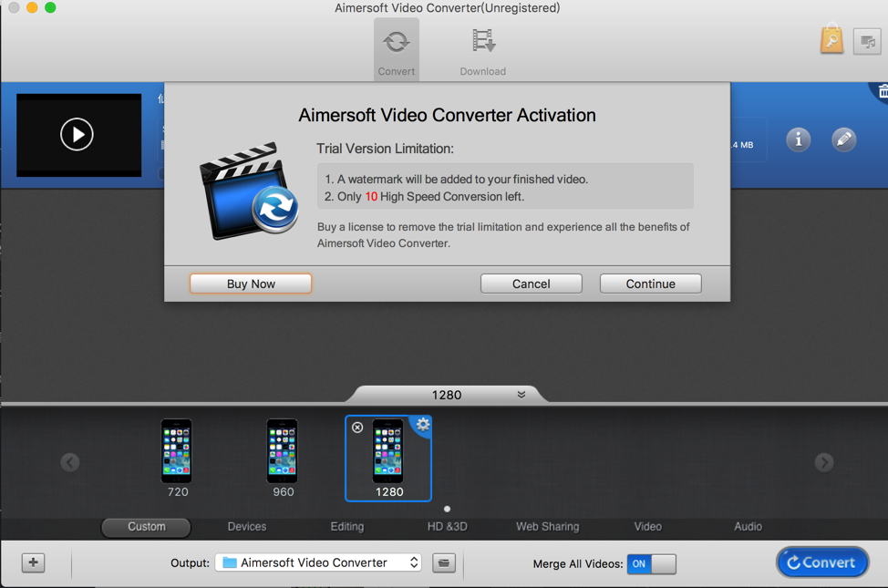Screen dimensions: 888x588
Task: Open settings gear on 1280 preset
Action: pos(423,424)
